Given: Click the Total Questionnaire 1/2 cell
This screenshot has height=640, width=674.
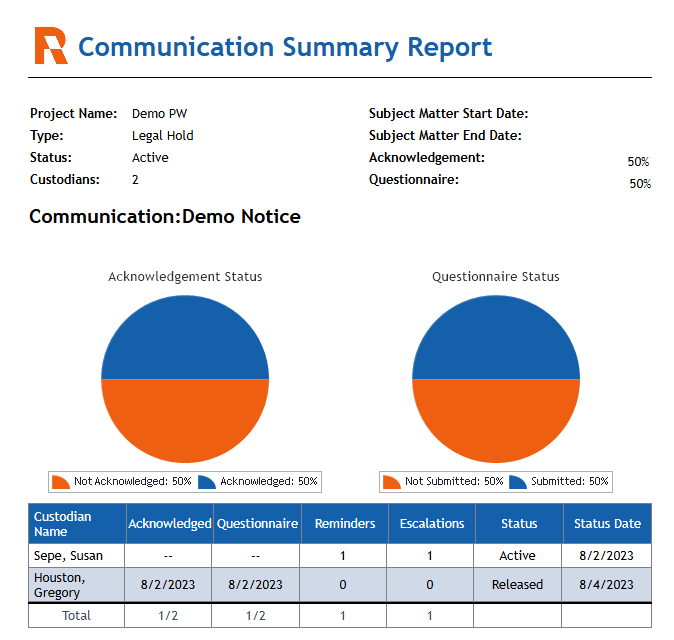Looking at the screenshot, I should 255,616.
